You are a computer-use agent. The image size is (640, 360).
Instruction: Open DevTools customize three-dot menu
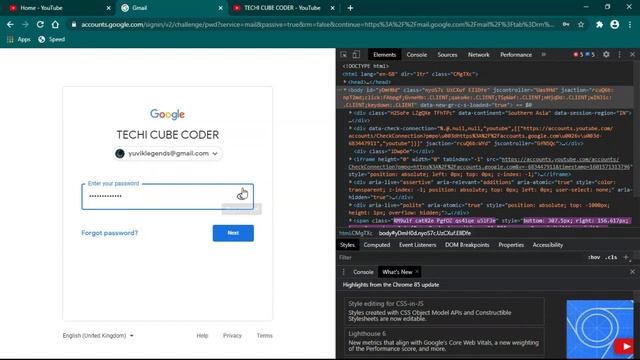point(619,54)
